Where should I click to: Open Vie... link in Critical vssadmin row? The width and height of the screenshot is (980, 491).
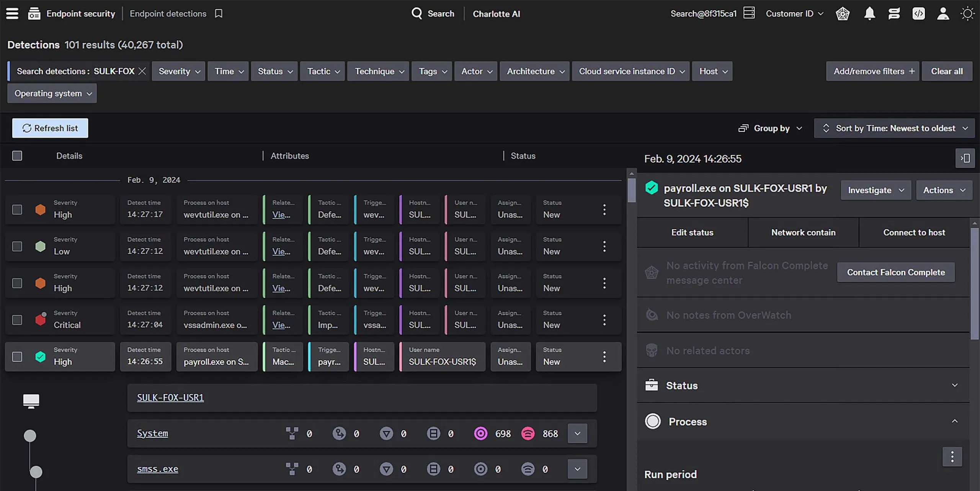pos(281,325)
